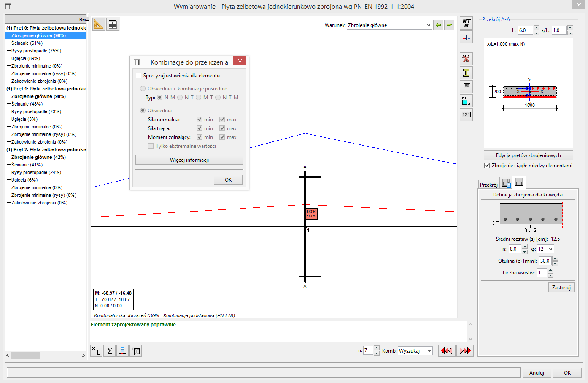Select Ugięcia (89%) in the tree

click(x=26, y=58)
